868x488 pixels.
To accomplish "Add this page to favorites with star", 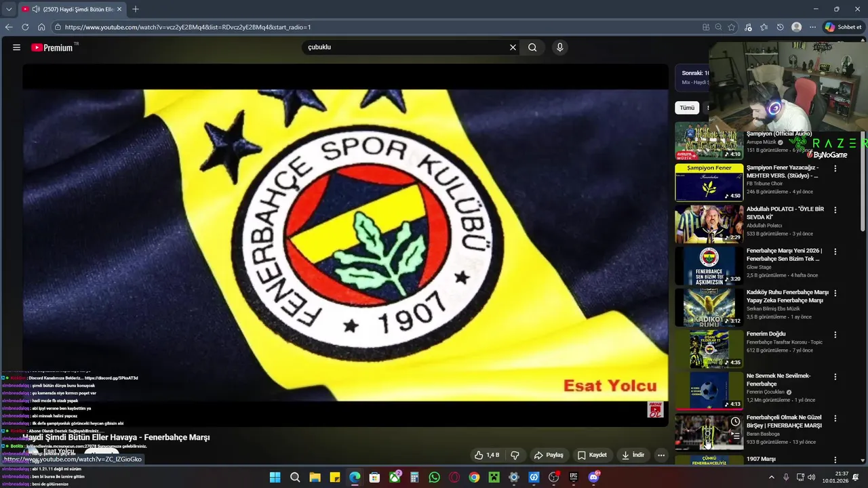I will click(731, 27).
